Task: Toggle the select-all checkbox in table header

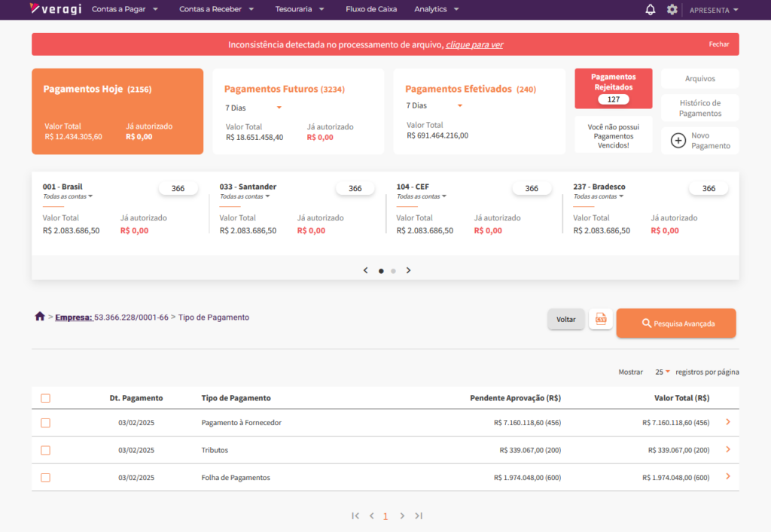Action: [45, 398]
